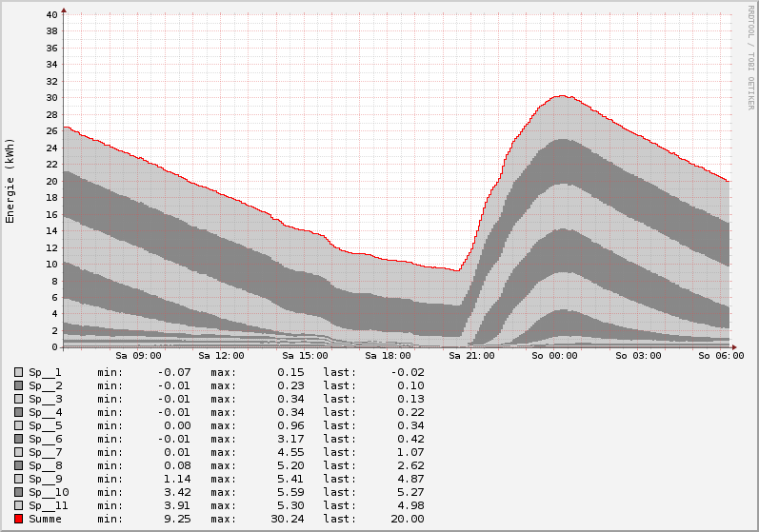
Task: Click the Sp__4 legend label text
Action: (x=46, y=412)
